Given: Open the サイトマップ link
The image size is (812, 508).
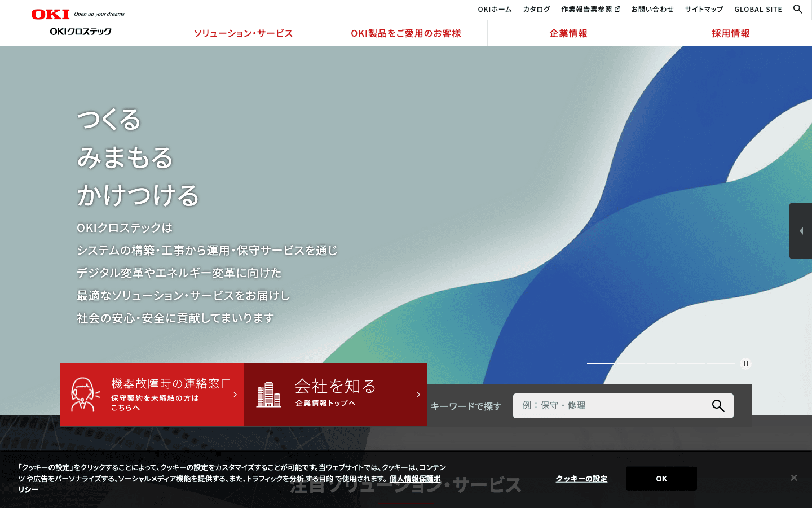Looking at the screenshot, I should (704, 9).
